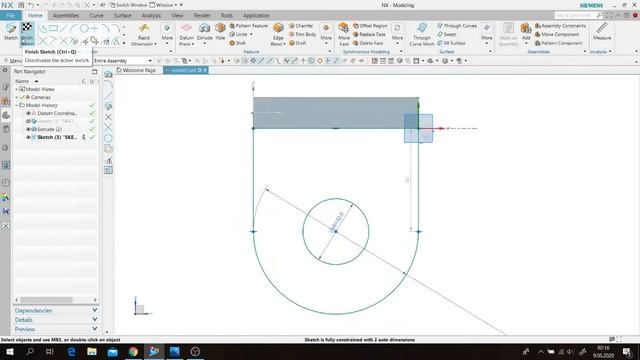The width and height of the screenshot is (640, 360).
Task: Click the Shell command
Action: tap(238, 43)
